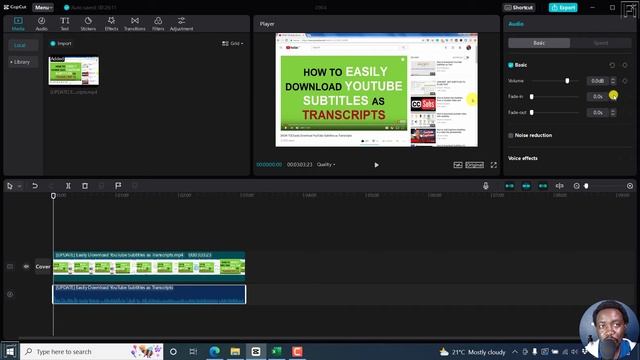The width and height of the screenshot is (640, 360).
Task: Open the Quality dropdown in player
Action: 326,164
